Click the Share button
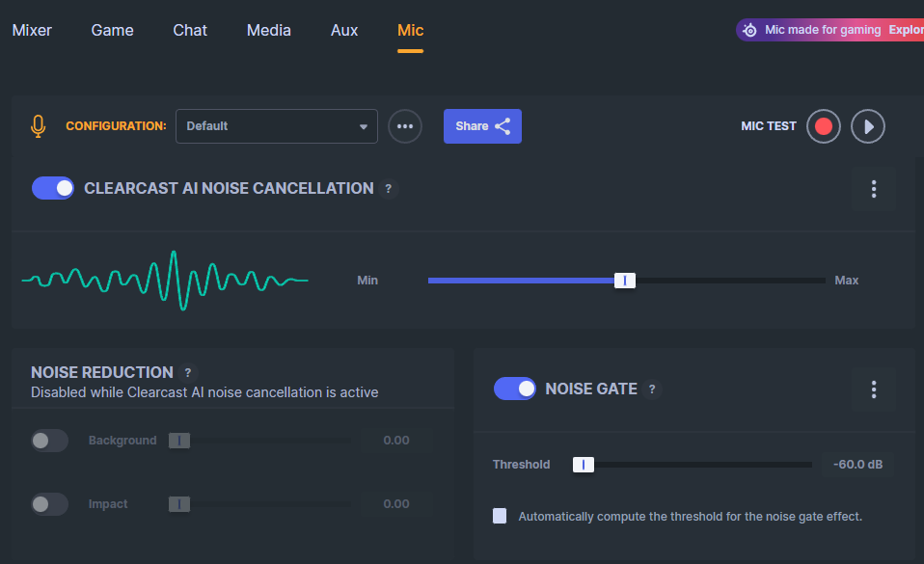Image resolution: width=924 pixels, height=564 pixels. (x=482, y=126)
